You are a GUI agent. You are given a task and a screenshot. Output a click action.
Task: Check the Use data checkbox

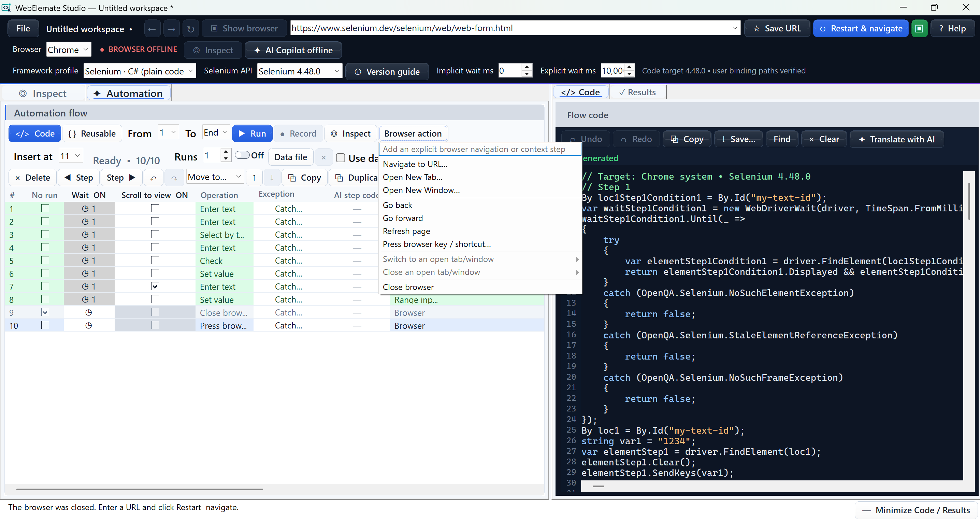tap(341, 158)
